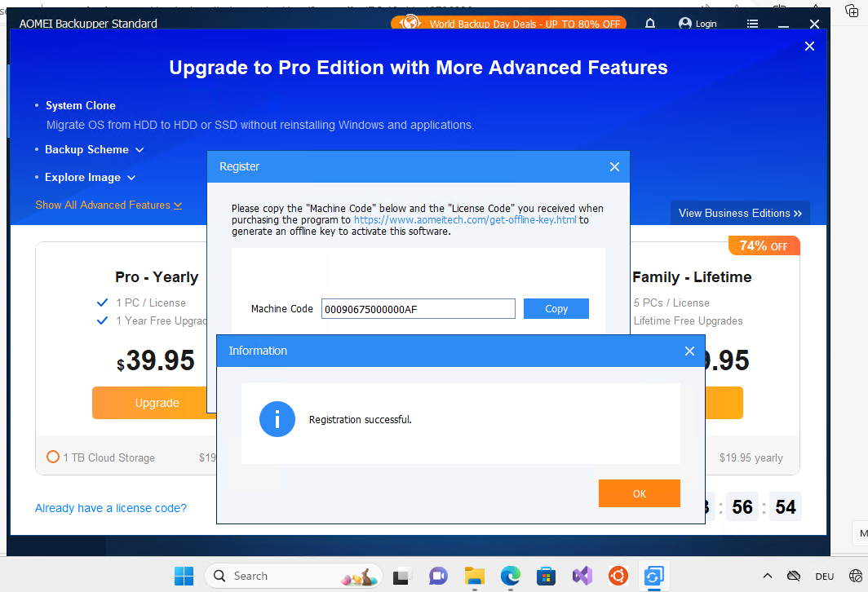Screen dimensions: 868x592
Task: Open the World Backup Day Deals banner
Action: point(509,23)
